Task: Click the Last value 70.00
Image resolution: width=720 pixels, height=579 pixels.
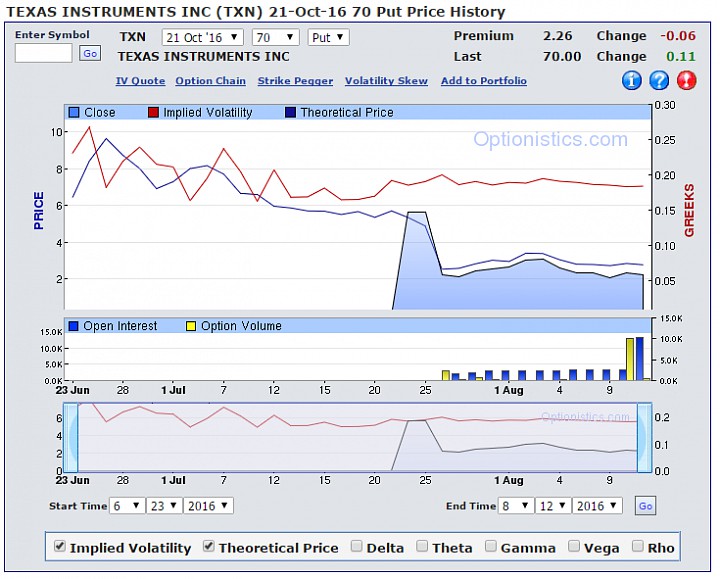Action: pyautogui.click(x=562, y=56)
